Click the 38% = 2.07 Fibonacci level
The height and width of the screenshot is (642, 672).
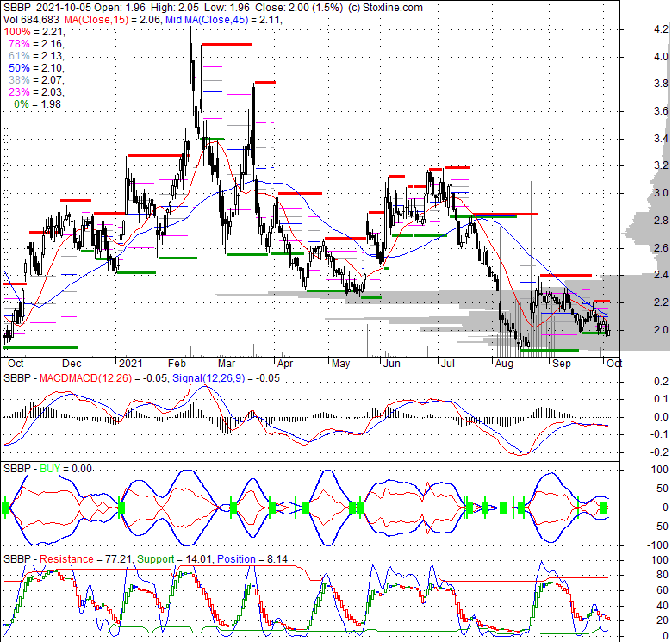tap(36, 80)
